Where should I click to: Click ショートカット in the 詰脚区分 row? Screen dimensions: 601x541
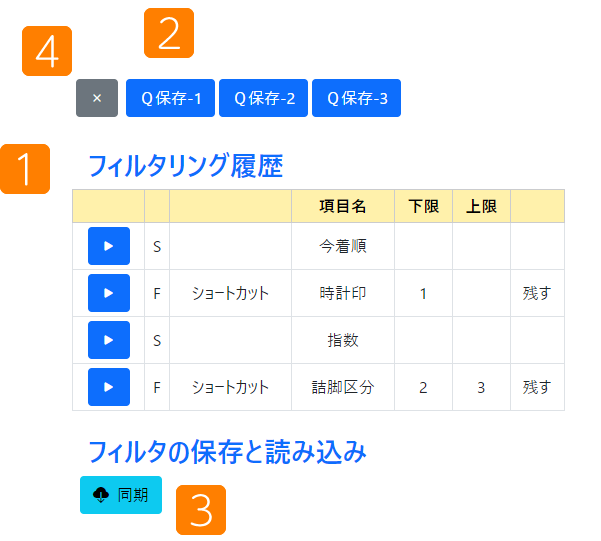230,388
